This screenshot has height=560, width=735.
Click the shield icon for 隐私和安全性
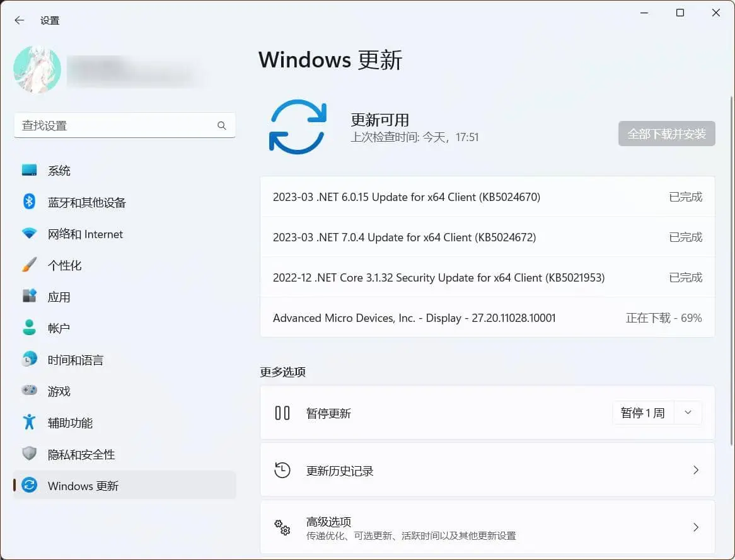coord(29,454)
